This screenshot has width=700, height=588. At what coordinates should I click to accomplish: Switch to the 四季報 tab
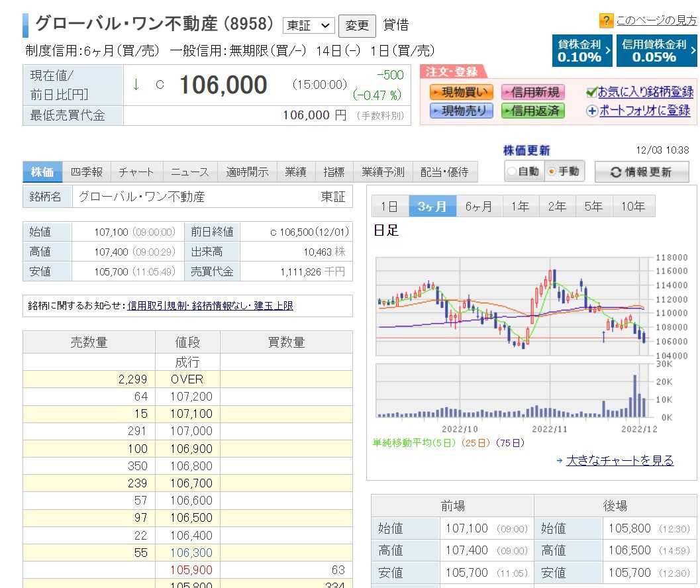click(x=87, y=172)
